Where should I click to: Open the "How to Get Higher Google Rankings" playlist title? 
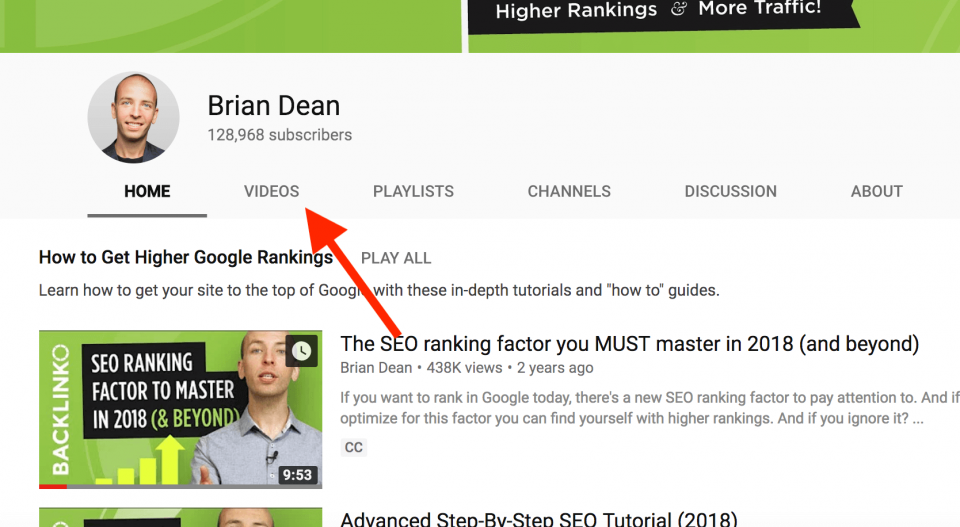coord(185,258)
